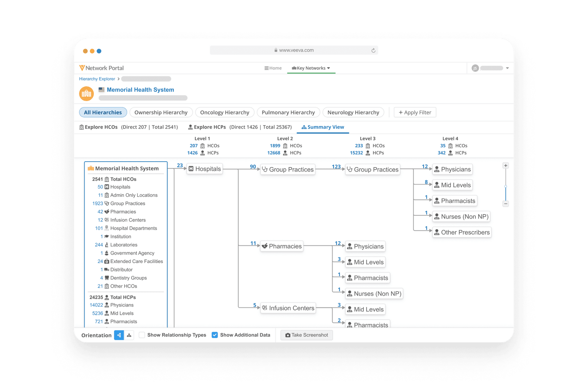Open the Apply Filter selector
Image resolution: width=588 pixels, height=382 pixels.
415,112
